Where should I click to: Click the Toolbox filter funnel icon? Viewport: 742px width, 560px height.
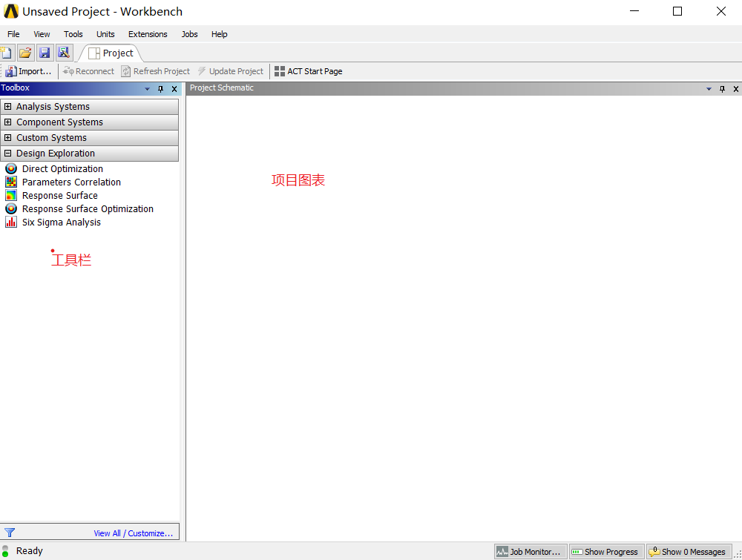[x=10, y=533]
